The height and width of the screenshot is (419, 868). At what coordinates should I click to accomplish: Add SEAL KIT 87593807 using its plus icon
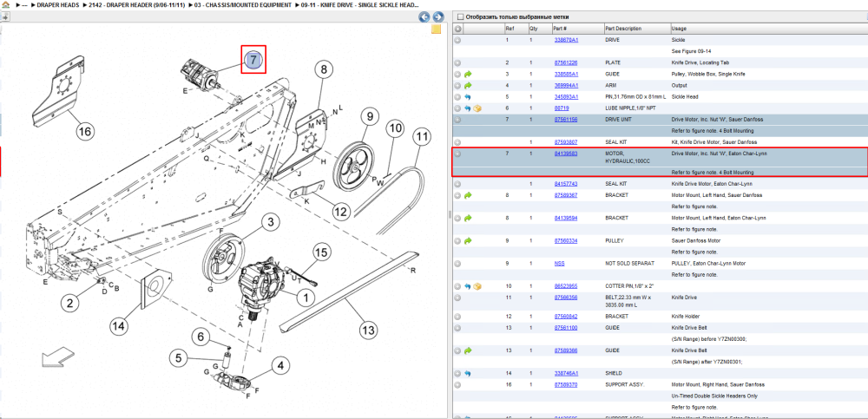pyautogui.click(x=457, y=142)
